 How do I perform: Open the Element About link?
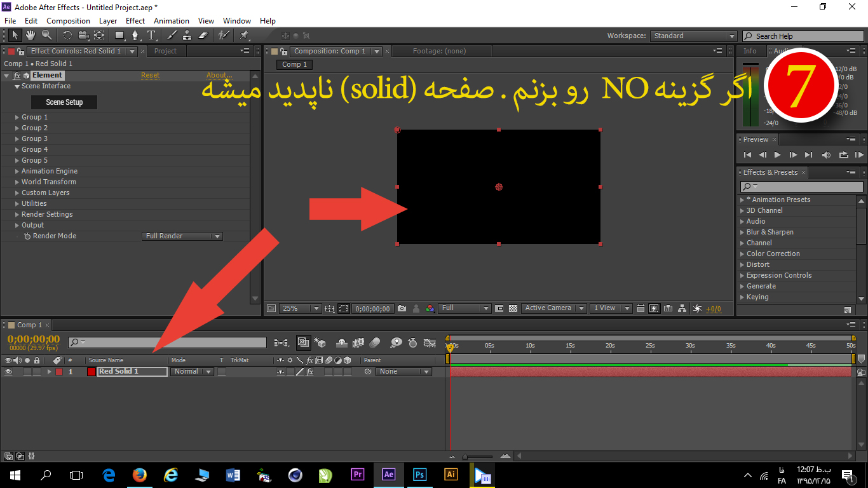[x=219, y=75]
